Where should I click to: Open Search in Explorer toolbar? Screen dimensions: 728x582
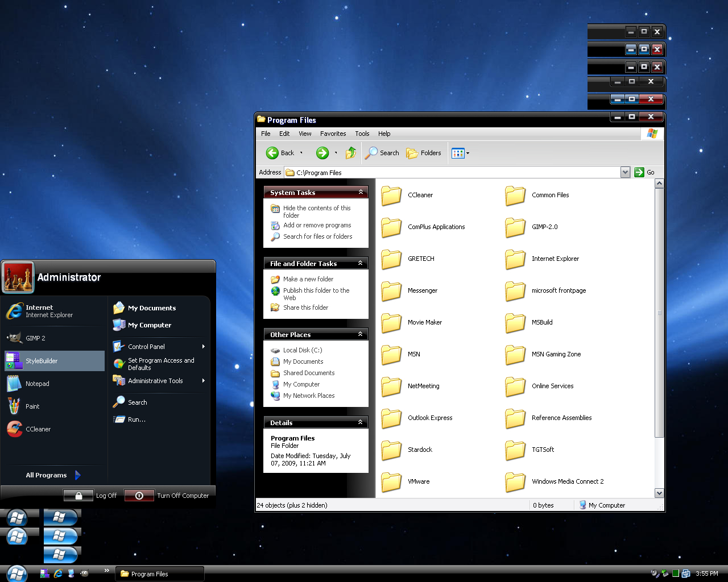382,153
